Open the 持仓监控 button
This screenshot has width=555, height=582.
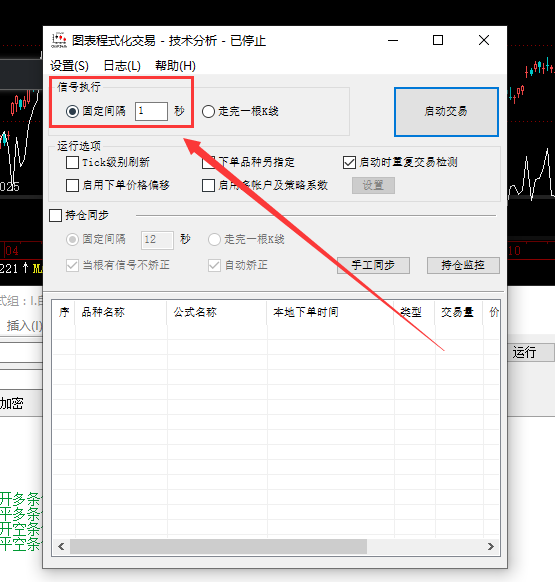pyautogui.click(x=463, y=265)
